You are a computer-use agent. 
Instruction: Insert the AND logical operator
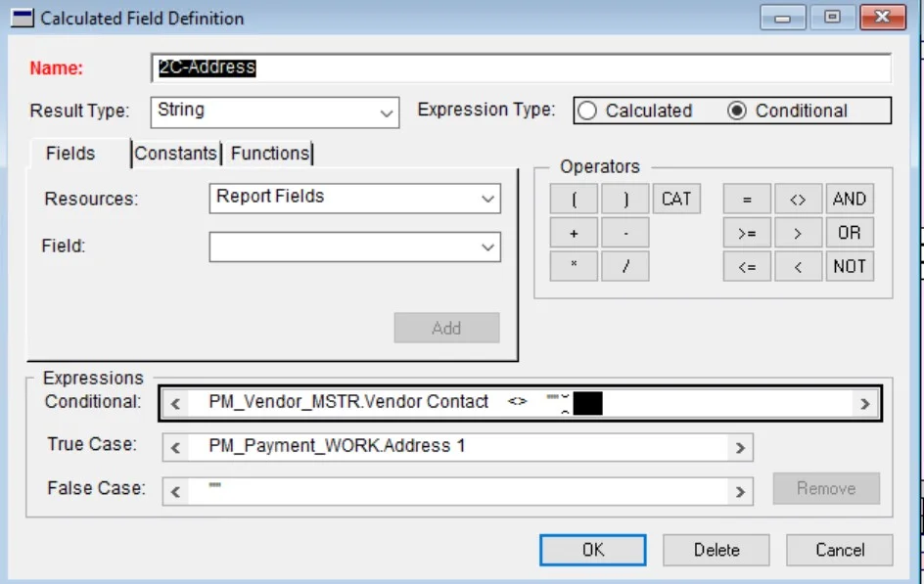pyautogui.click(x=850, y=199)
